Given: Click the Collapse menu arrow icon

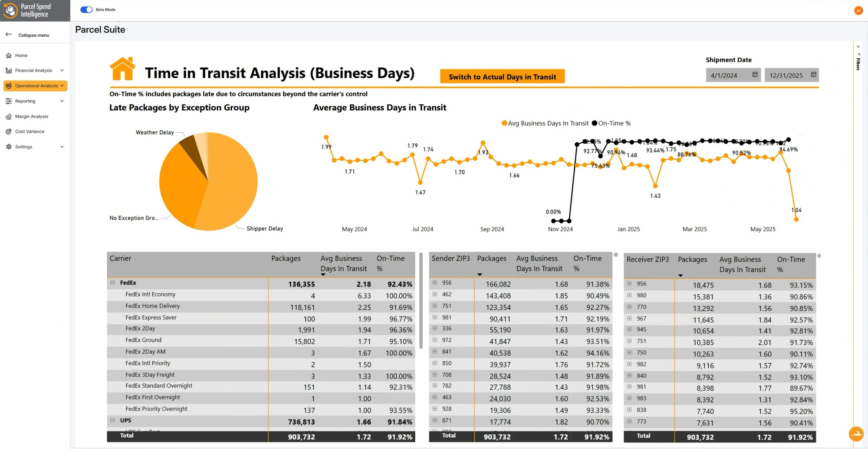Looking at the screenshot, I should (x=9, y=34).
